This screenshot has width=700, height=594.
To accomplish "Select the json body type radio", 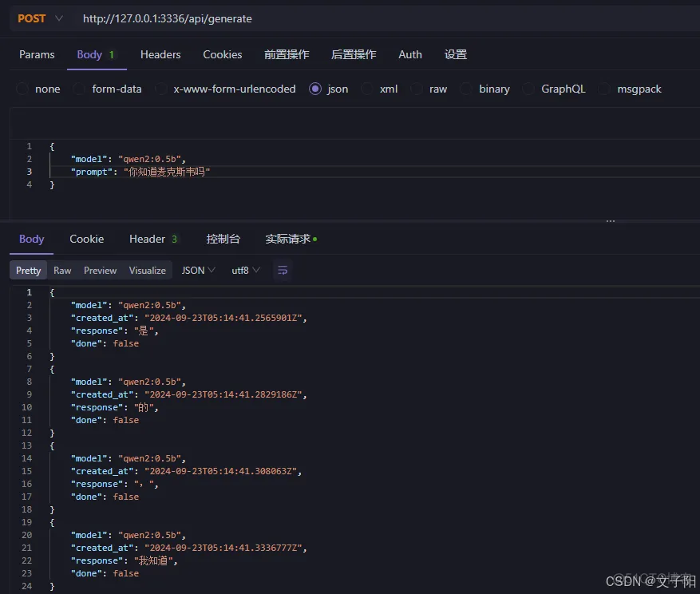I will [x=316, y=89].
